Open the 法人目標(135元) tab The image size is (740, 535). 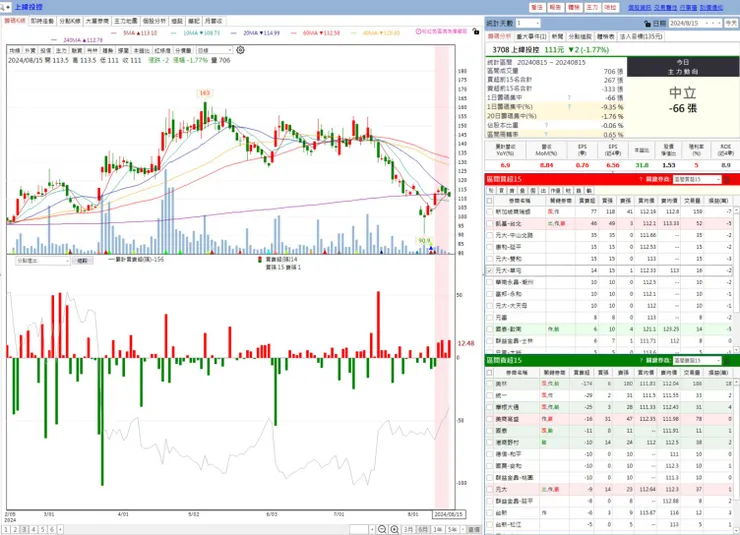click(641, 36)
